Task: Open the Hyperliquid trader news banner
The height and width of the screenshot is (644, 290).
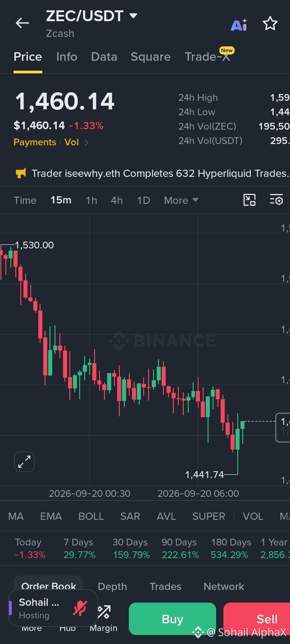Action: point(152,173)
